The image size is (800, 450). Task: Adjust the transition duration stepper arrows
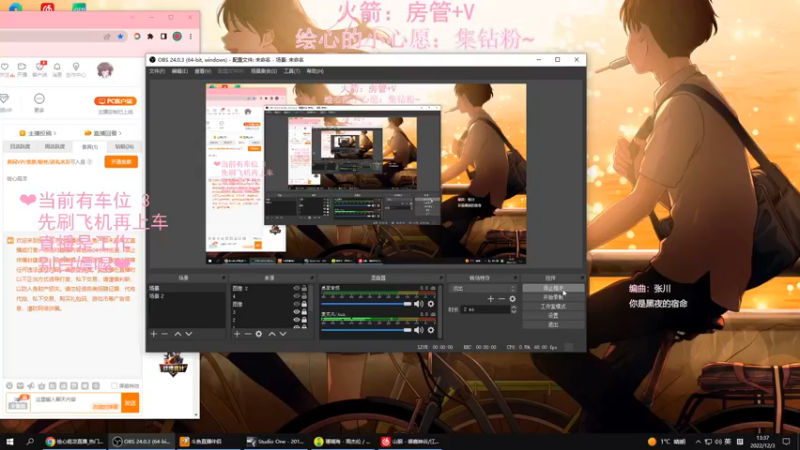point(513,309)
